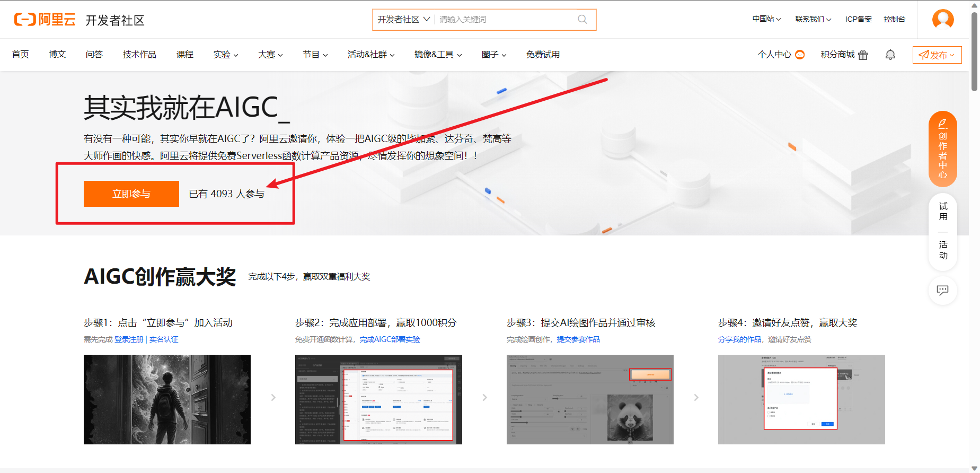Image resolution: width=980 pixels, height=473 pixels.
Task: Open the 博文 nav item
Action: point(57,55)
